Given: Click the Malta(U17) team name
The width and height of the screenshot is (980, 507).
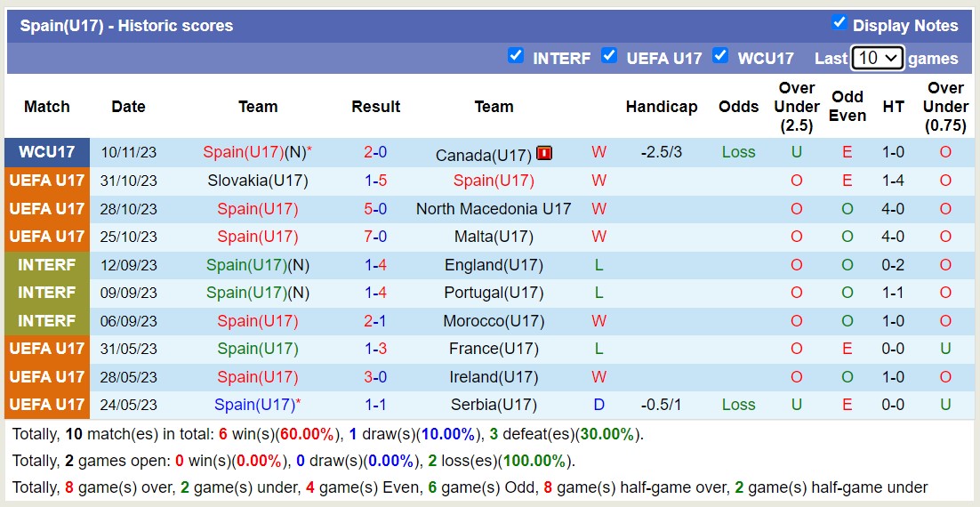Looking at the screenshot, I should (494, 237).
